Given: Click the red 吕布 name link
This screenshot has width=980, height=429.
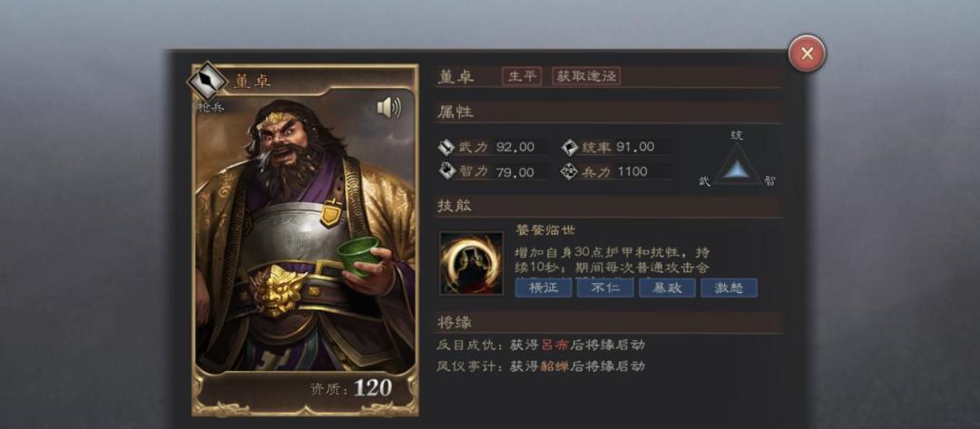Looking at the screenshot, I should (554, 345).
